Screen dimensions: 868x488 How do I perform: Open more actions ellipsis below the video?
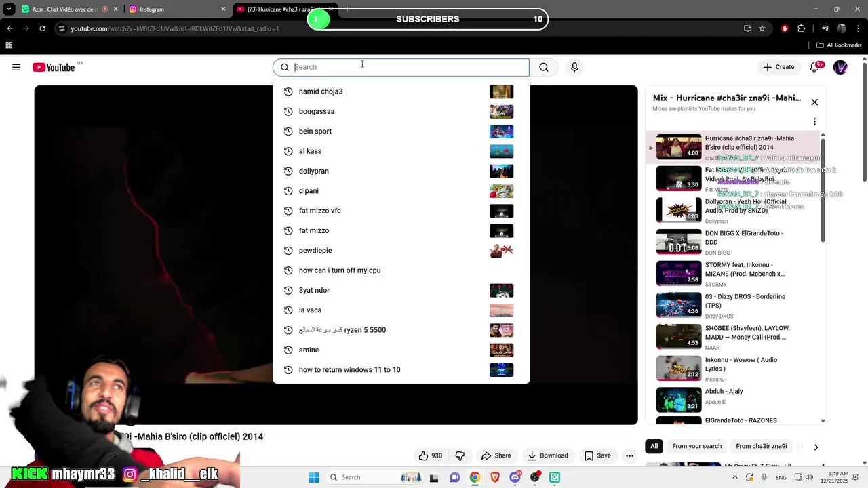tap(629, 455)
